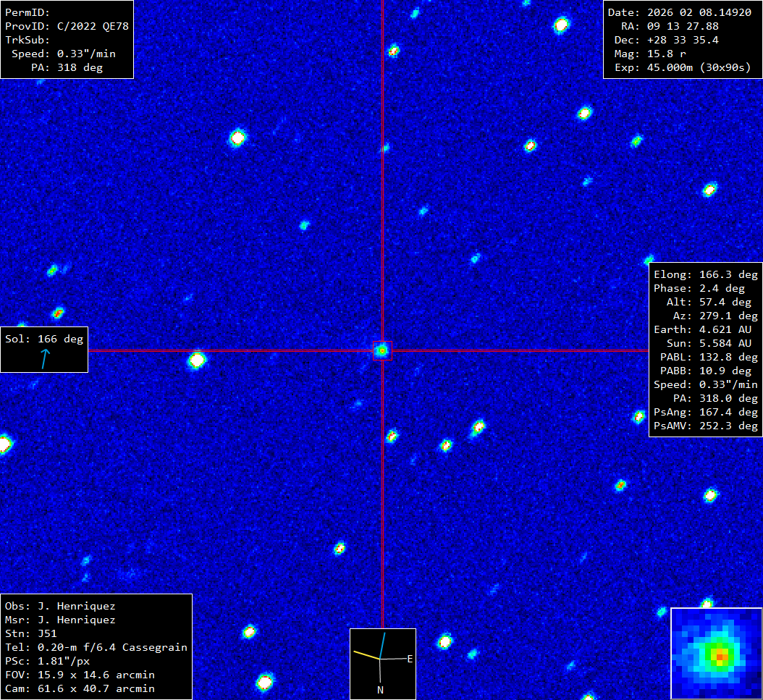The width and height of the screenshot is (763, 700).
Task: Click the N label on the compass
Action: [x=380, y=690]
